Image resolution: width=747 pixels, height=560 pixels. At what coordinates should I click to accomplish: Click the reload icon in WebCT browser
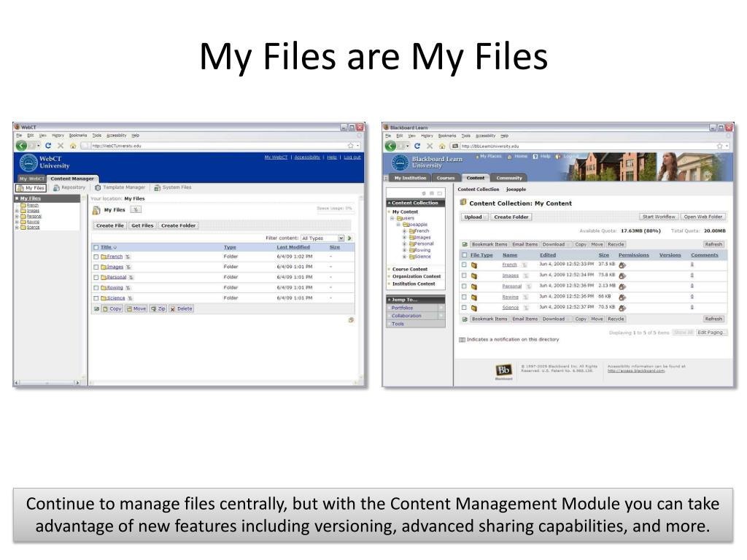[47, 146]
